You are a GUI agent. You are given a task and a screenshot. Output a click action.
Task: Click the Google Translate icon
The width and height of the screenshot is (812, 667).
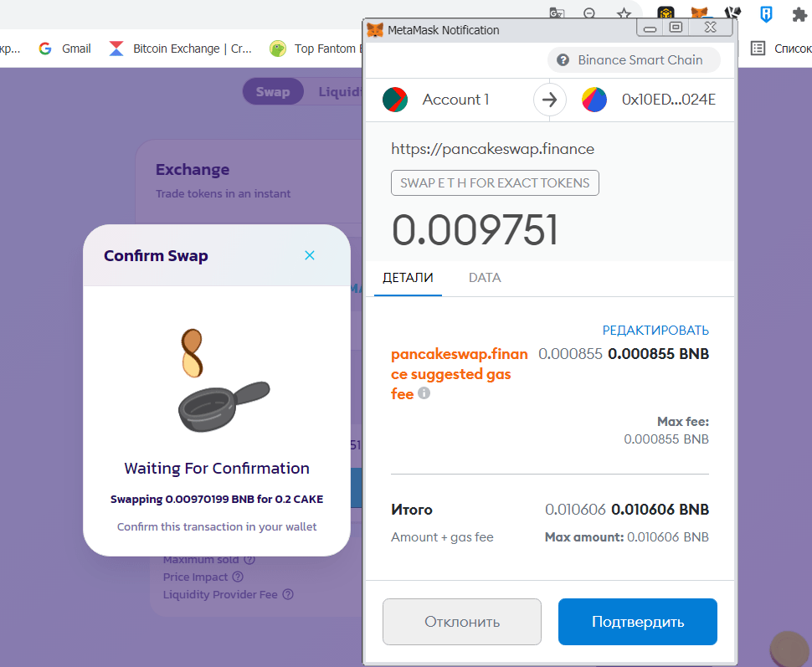coord(557,13)
